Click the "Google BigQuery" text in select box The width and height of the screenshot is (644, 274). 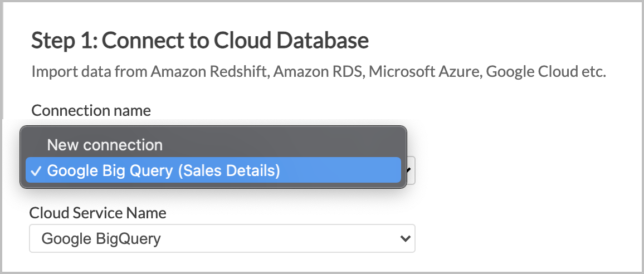[101, 238]
